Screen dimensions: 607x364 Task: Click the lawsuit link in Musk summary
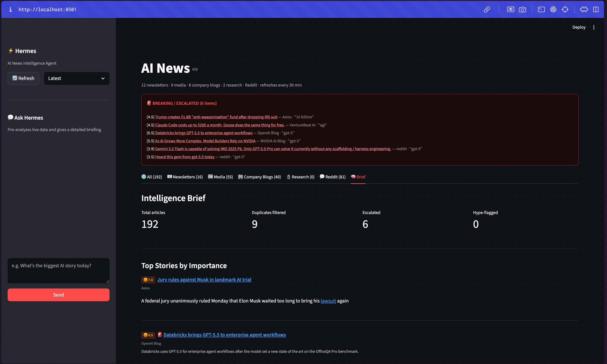coord(328,301)
